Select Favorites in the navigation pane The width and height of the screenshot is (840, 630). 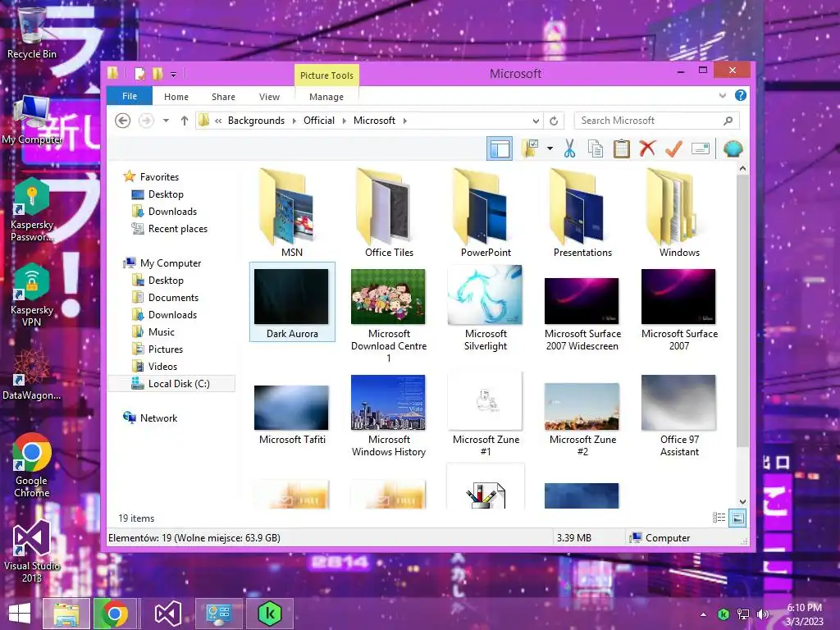(x=159, y=177)
